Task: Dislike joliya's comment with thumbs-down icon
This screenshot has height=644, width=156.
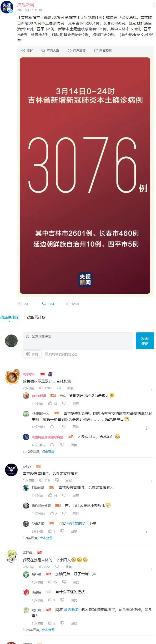Action: [57, 480]
